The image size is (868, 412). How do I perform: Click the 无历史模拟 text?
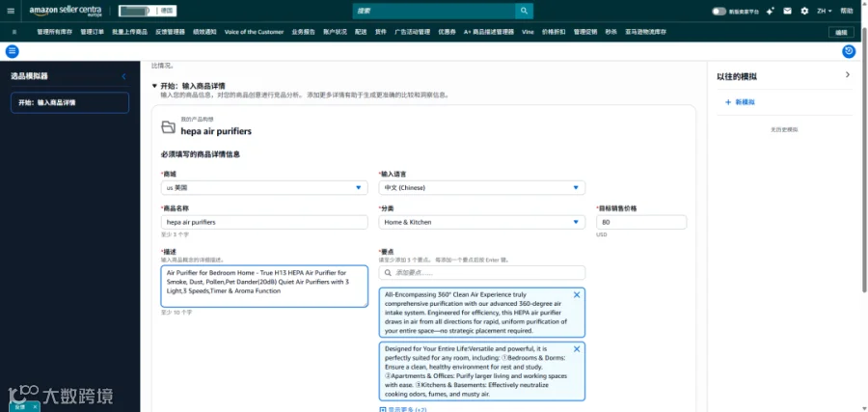[784, 129]
